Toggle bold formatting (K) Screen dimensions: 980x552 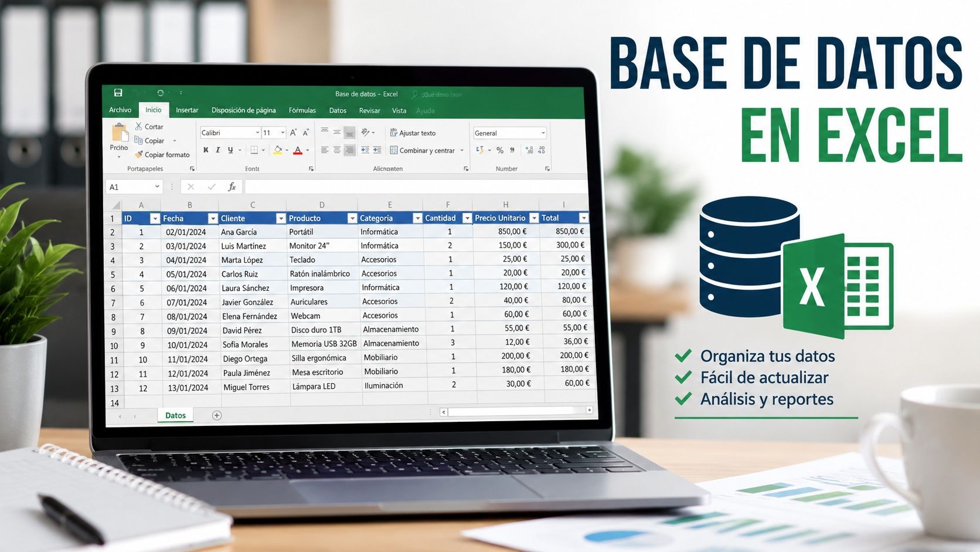tap(206, 150)
